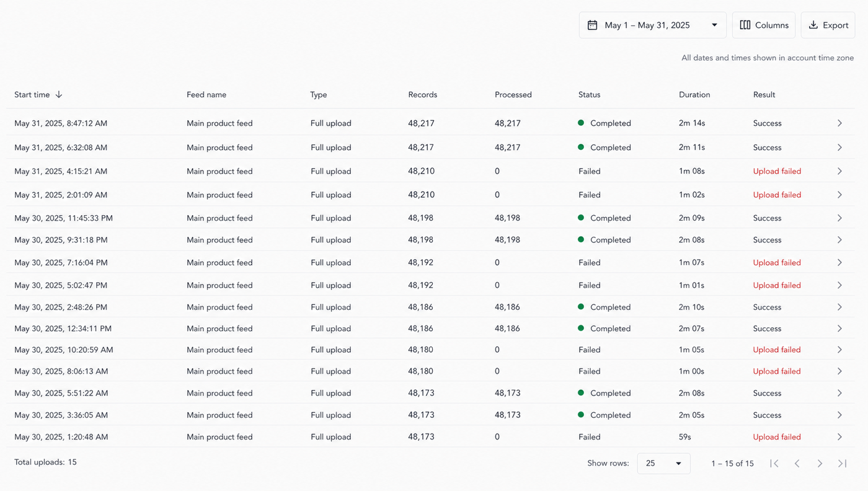The width and height of the screenshot is (868, 491).
Task: Click the Feed name column header
Action: [206, 95]
